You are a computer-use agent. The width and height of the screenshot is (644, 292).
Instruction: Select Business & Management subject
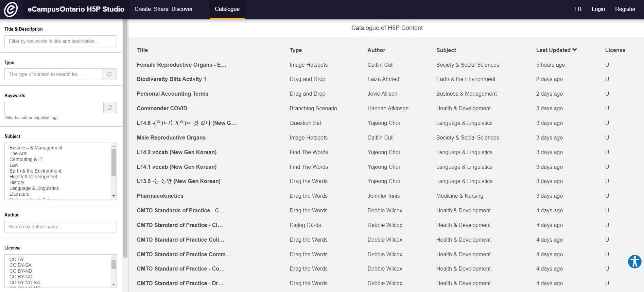pos(36,148)
